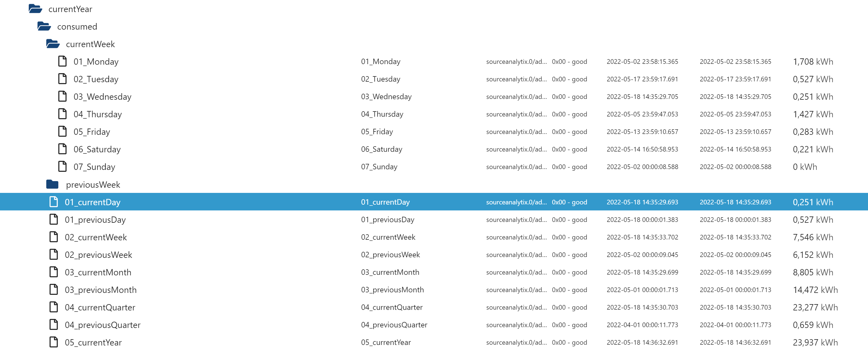Click 04_Thursday name in the name column

[x=382, y=114]
